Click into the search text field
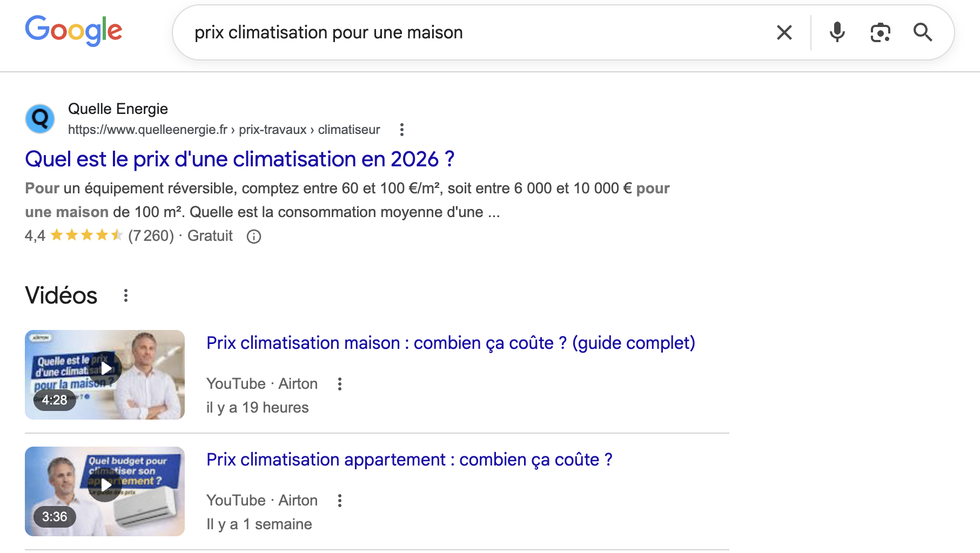 475,32
